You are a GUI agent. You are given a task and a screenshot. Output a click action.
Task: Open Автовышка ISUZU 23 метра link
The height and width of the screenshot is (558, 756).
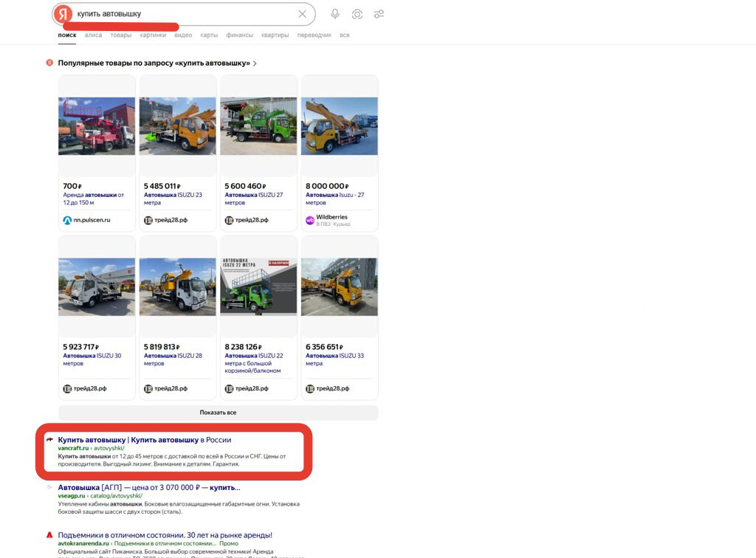pyautogui.click(x=173, y=199)
